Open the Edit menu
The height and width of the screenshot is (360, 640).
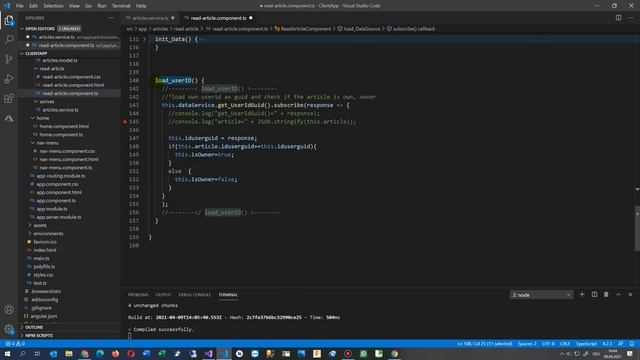(33, 6)
